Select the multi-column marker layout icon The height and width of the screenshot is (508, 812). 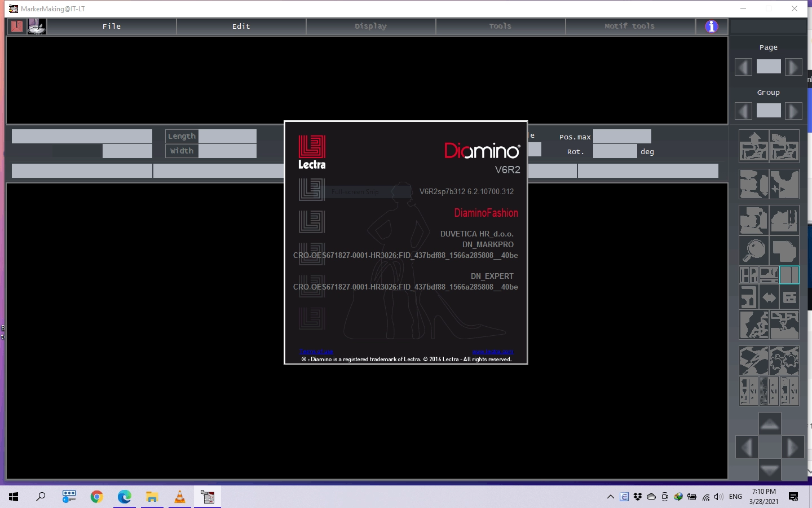(x=749, y=275)
